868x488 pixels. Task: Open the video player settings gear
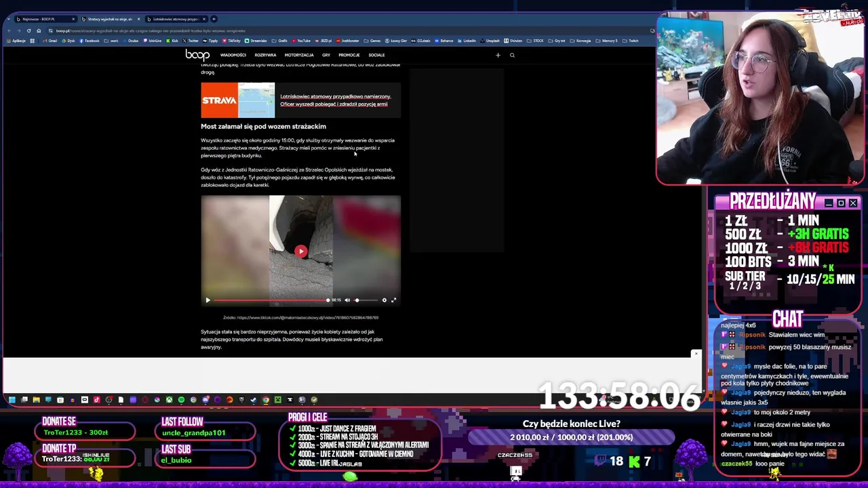tap(384, 300)
